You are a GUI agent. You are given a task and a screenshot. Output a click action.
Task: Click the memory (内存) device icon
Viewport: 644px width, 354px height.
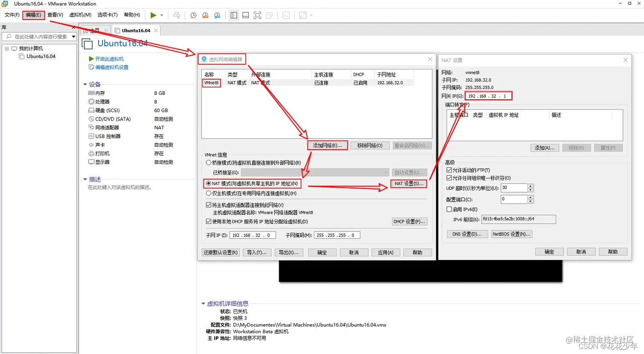(x=91, y=93)
